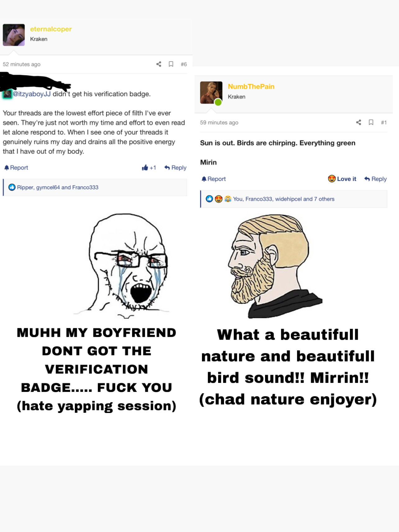
Task: Reply to NumbThePain's post
Action: (375, 179)
